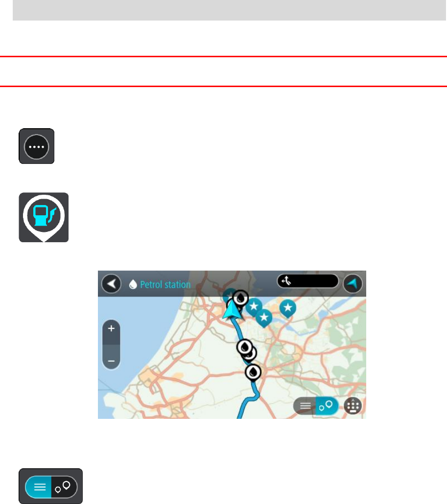Screen dimensions: 447x504
Task: Show the keyboard with the round grid button
Action: tap(353, 406)
